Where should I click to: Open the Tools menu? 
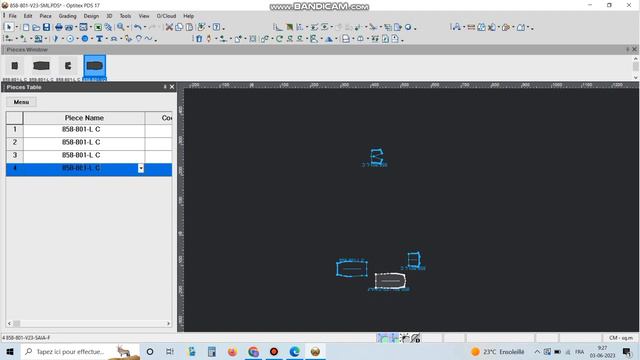point(125,16)
